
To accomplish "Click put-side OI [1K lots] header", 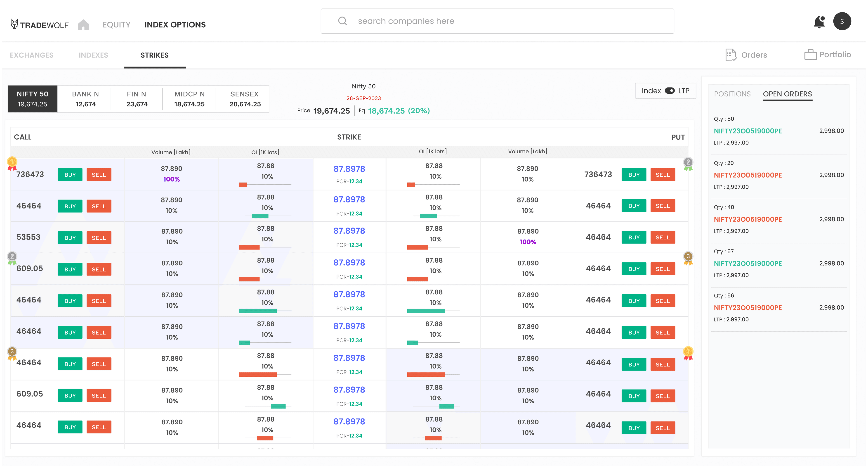I will [x=433, y=151].
